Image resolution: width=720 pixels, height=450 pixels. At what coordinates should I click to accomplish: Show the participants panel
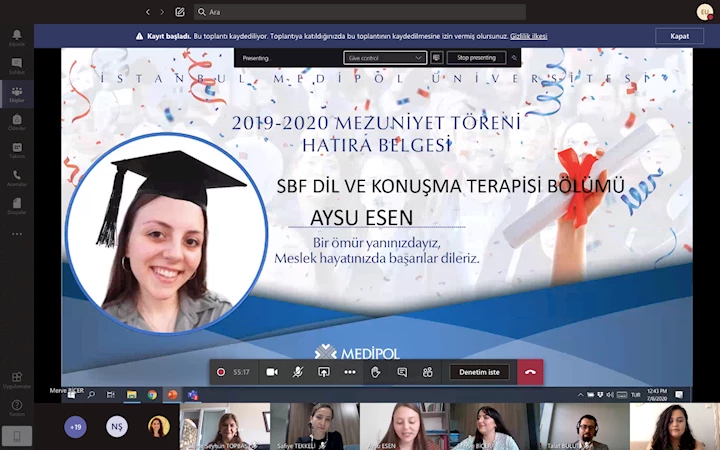click(428, 372)
